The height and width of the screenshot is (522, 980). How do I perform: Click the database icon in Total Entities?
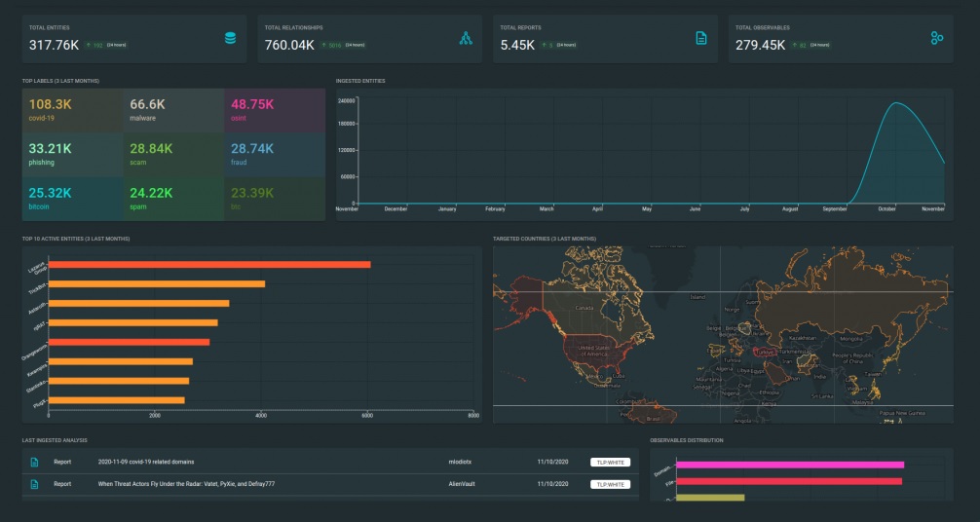[x=230, y=38]
